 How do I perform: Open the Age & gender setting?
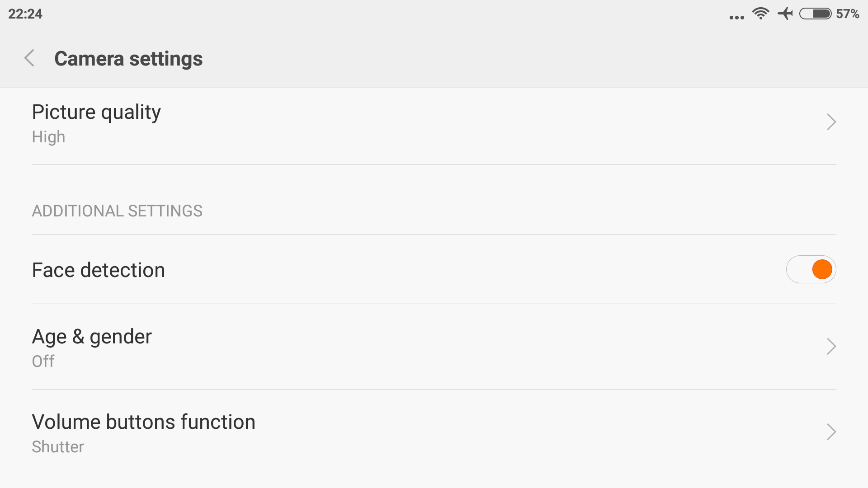click(434, 347)
